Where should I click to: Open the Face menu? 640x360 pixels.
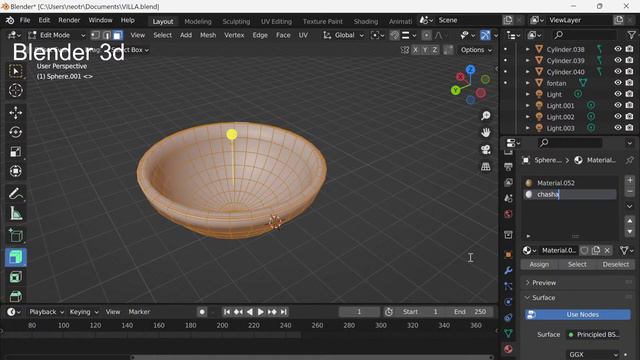coord(283,35)
